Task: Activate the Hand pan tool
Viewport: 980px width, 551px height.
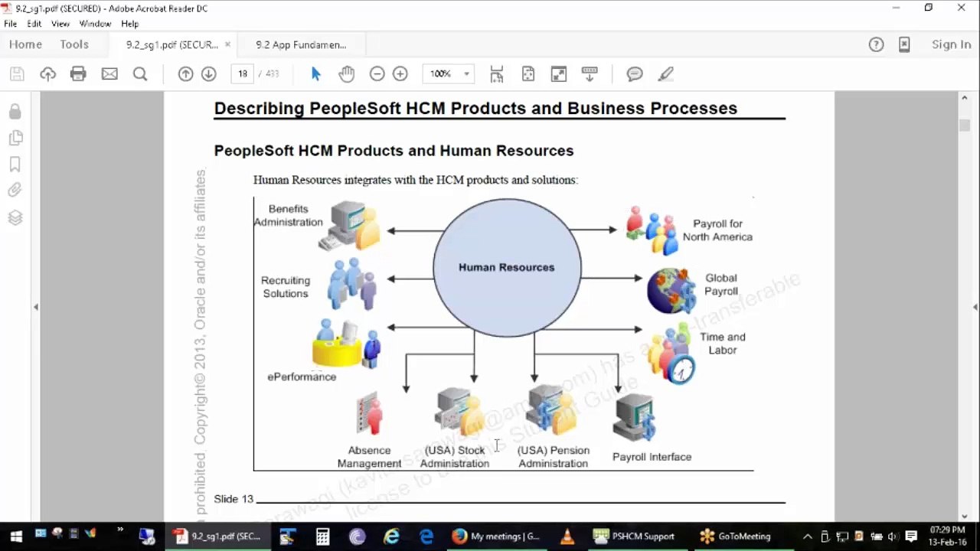Action: [x=347, y=74]
